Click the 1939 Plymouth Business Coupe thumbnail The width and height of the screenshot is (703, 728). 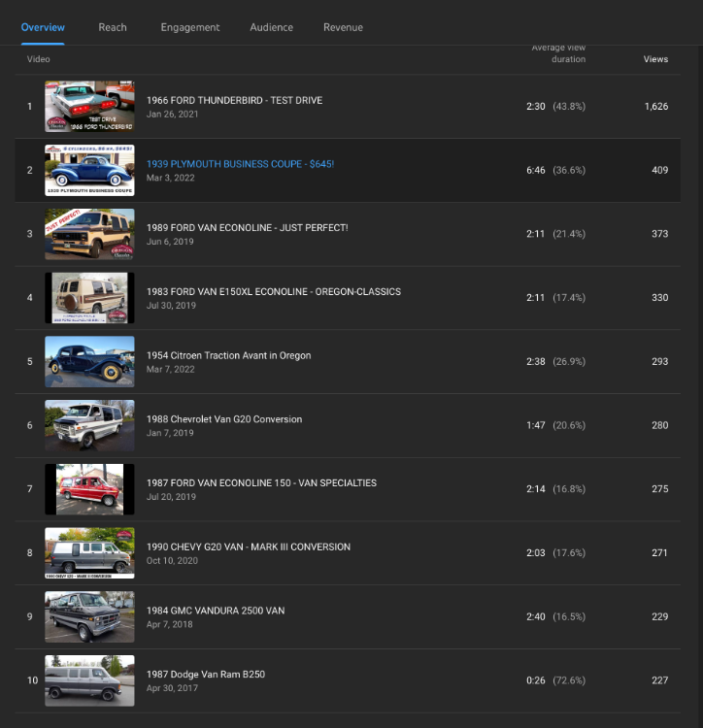89,171
